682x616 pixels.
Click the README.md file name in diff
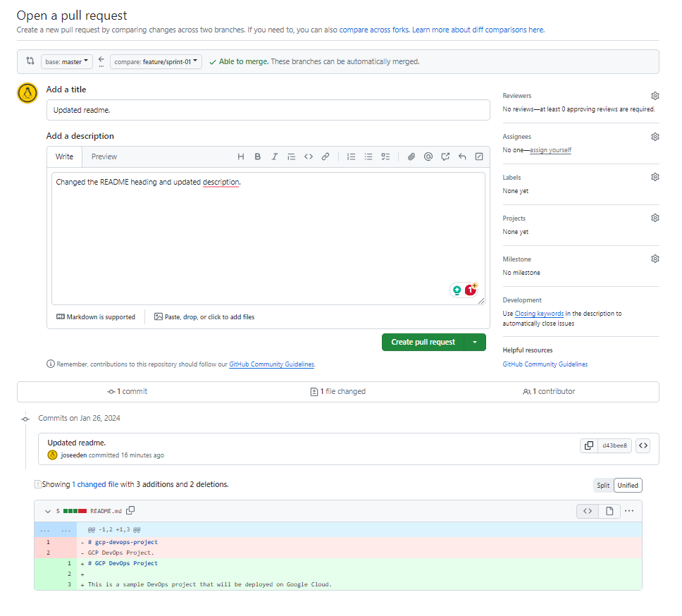click(106, 511)
